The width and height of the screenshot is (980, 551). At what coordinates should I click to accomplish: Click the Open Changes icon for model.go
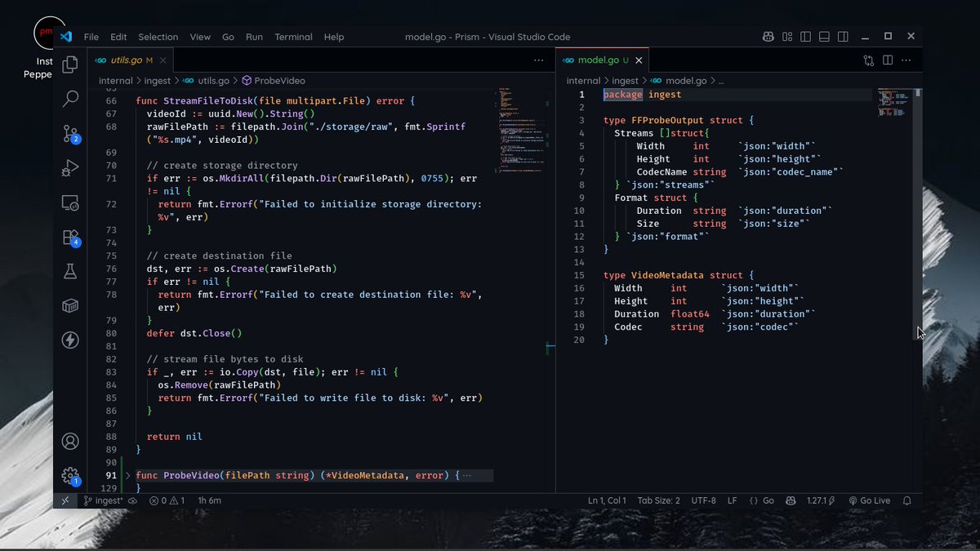[868, 60]
